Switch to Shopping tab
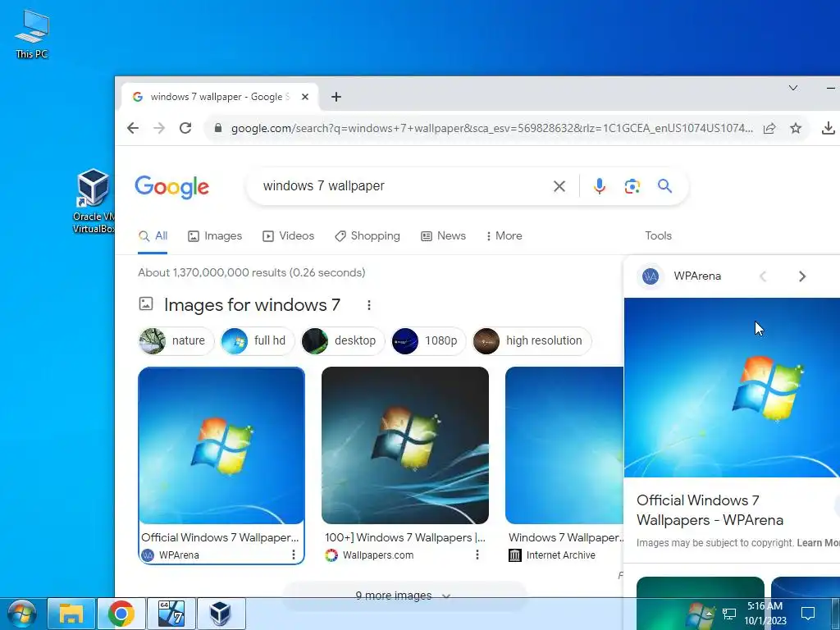Viewport: 840px width, 630px height. (x=367, y=236)
